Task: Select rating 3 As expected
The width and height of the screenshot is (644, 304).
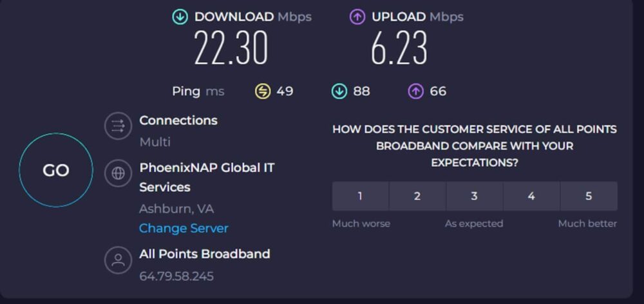Action: 475,196
